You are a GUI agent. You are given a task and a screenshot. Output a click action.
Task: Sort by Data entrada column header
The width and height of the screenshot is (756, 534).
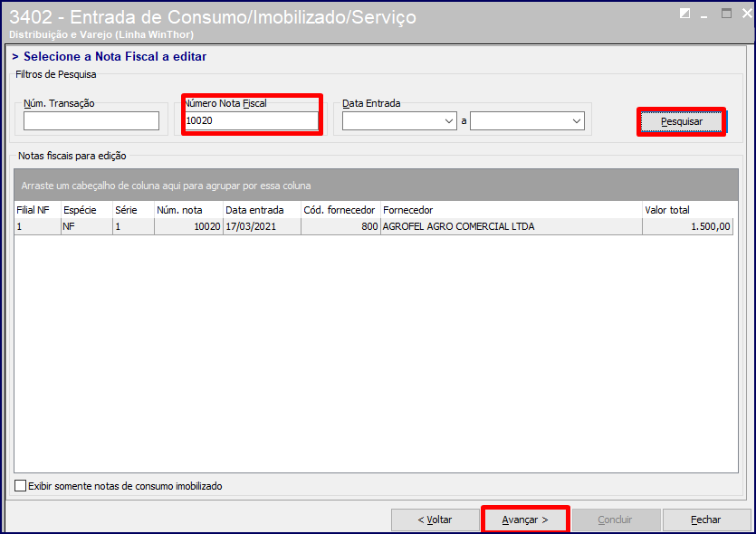tap(262, 210)
